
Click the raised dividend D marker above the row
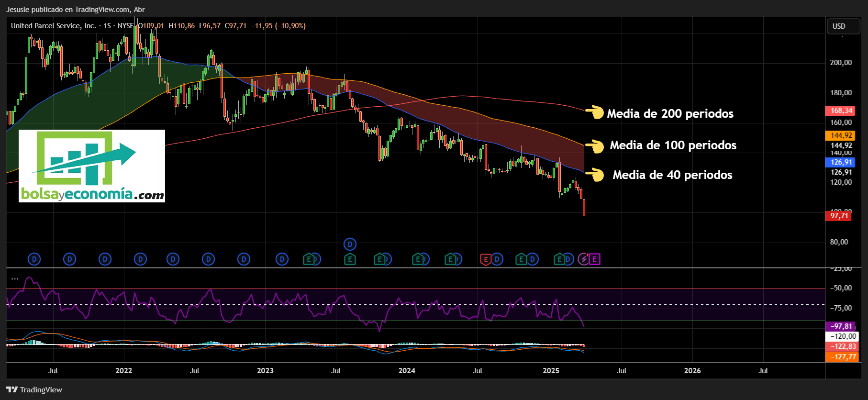[350, 244]
